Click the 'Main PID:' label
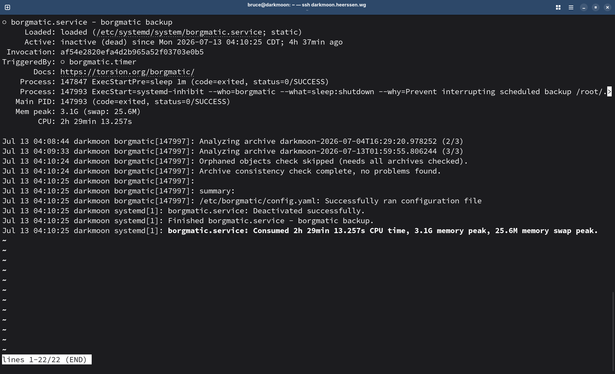The height and width of the screenshot is (374, 615). (x=35, y=102)
